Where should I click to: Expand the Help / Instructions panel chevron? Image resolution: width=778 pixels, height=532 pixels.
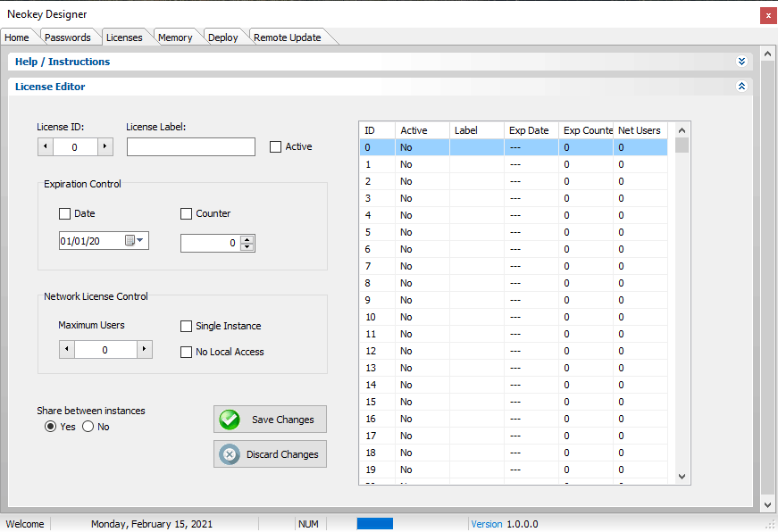coord(741,62)
